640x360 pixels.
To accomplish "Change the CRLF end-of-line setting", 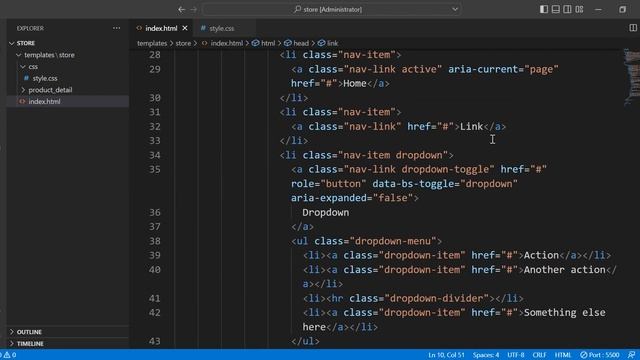I will click(x=539, y=355).
